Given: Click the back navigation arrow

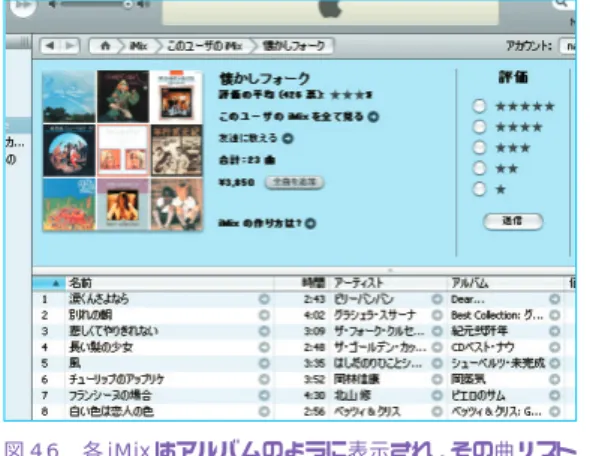Looking at the screenshot, I should [x=50, y=46].
